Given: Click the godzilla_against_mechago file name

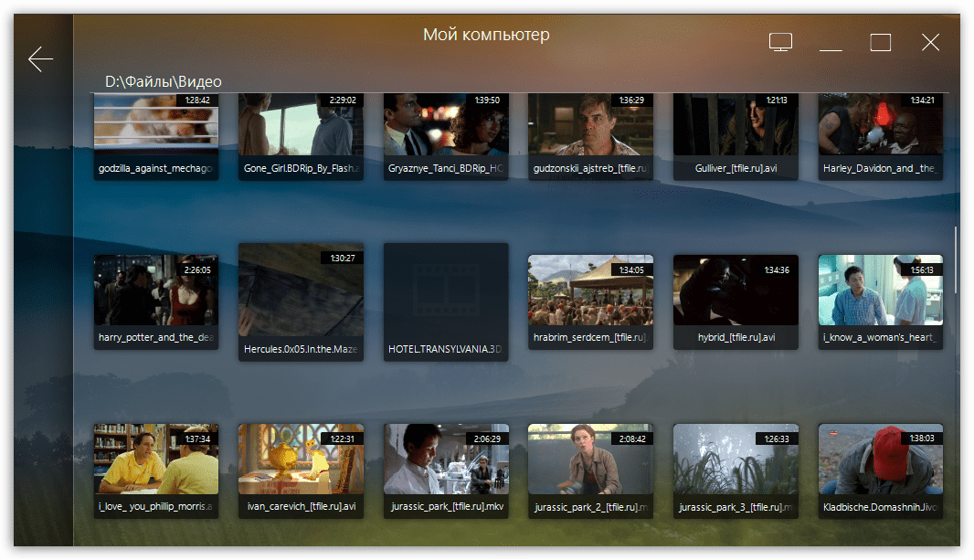Looking at the screenshot, I should click(x=156, y=168).
